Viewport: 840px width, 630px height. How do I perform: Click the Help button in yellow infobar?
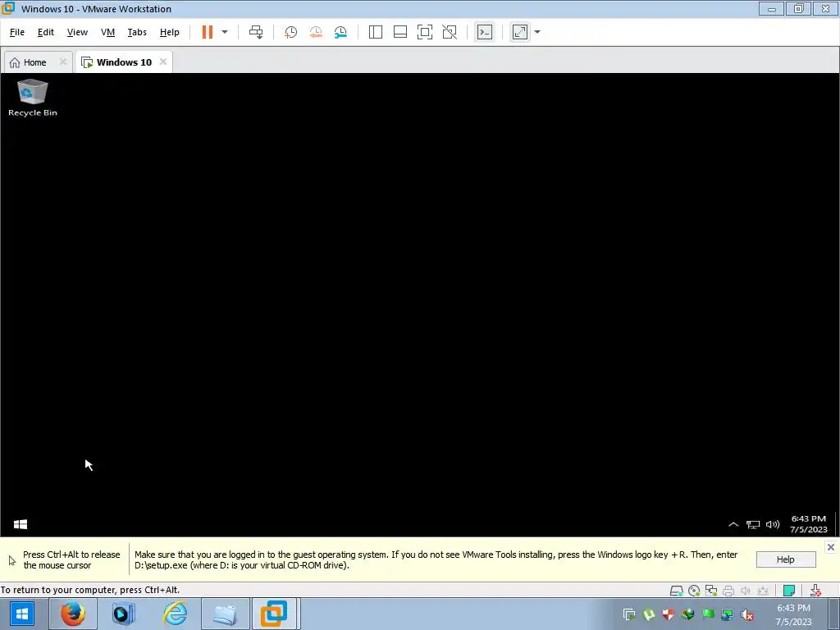pos(785,559)
